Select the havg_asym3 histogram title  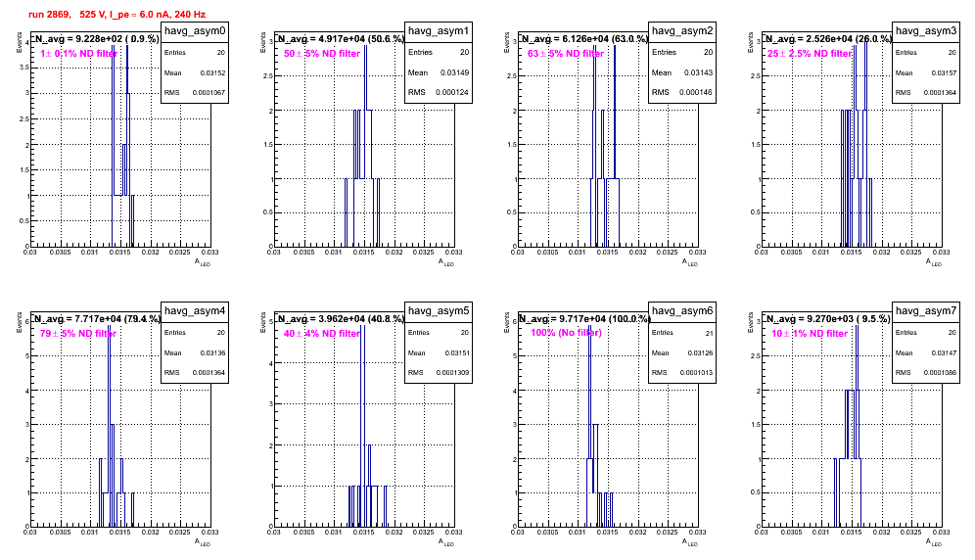click(926, 31)
